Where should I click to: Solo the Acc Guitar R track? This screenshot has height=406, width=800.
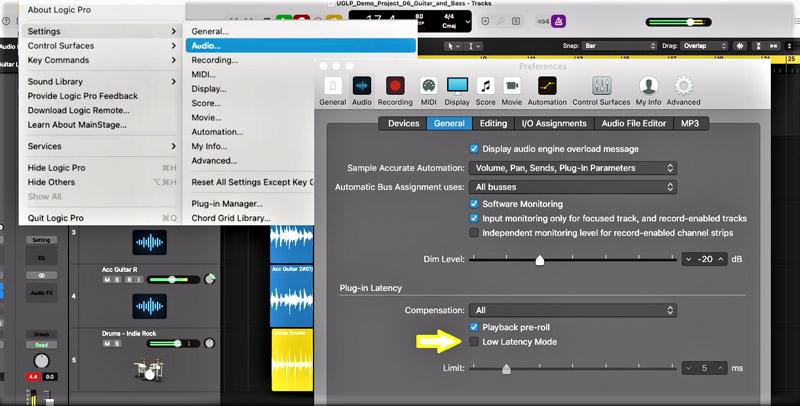click(117, 280)
